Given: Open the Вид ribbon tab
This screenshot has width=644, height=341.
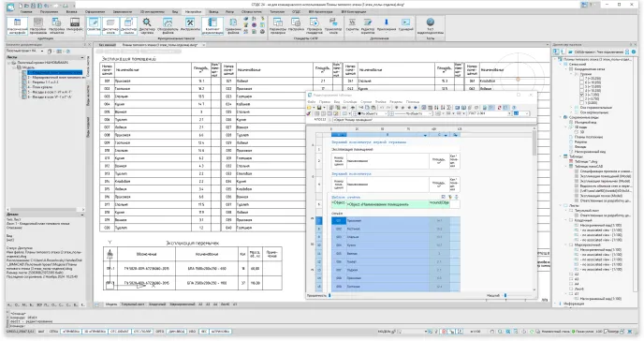Looking at the screenshot, I should point(175,11).
